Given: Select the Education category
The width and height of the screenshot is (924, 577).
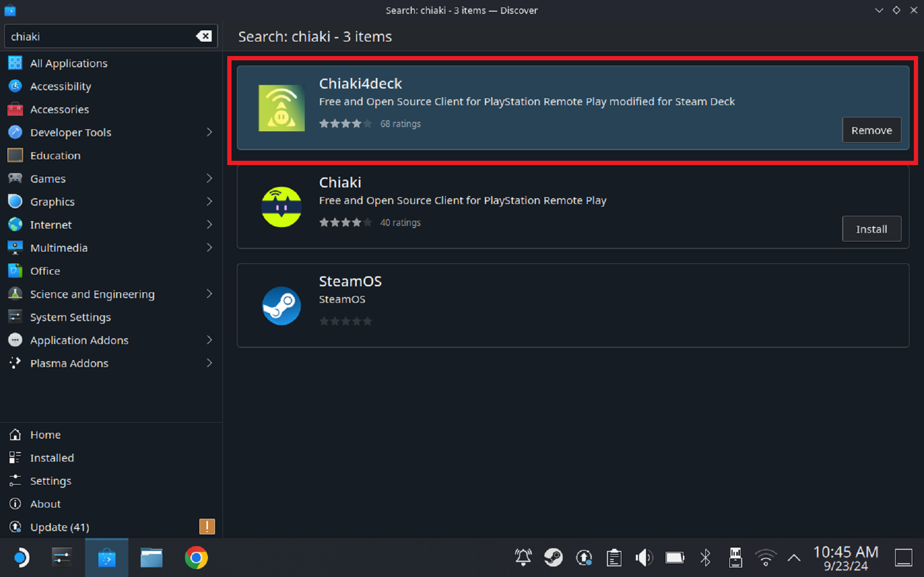Looking at the screenshot, I should [111, 156].
